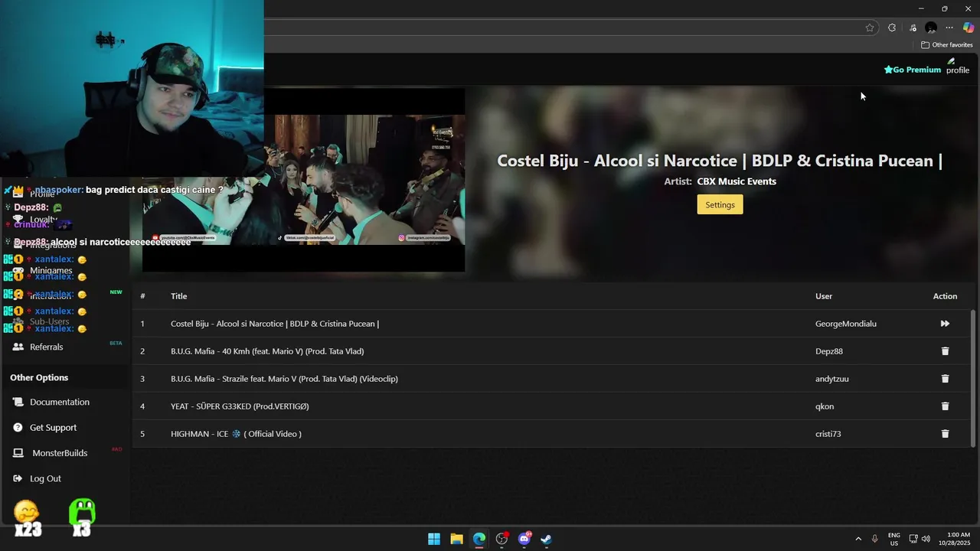This screenshot has width=980, height=551.
Task: Click user qkon
Action: 825,406
